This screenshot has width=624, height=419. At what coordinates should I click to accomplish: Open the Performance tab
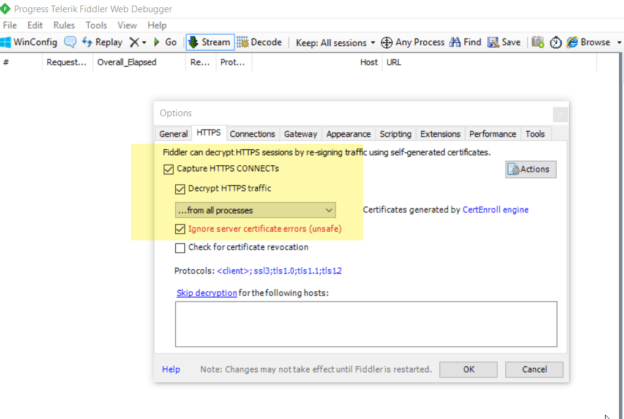click(493, 134)
